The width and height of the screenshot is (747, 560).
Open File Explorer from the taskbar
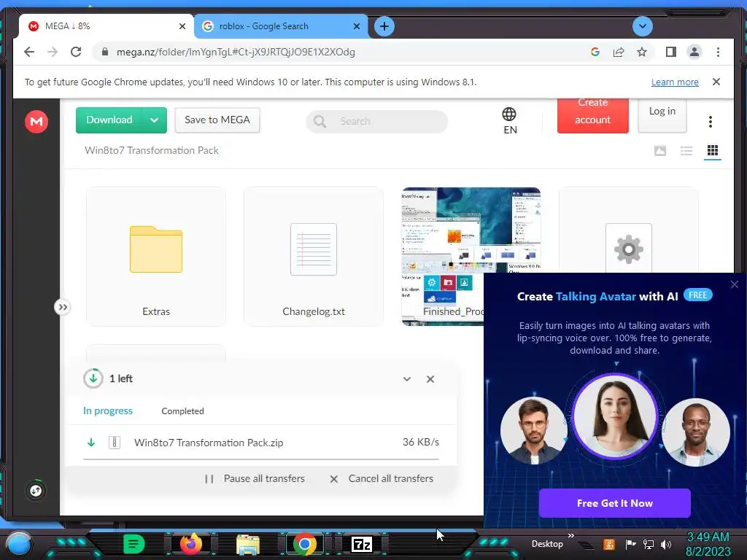[x=248, y=545]
